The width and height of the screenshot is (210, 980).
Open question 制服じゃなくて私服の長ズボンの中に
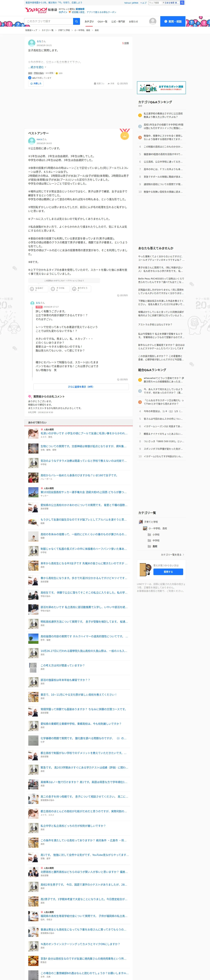pyautogui.click(x=84, y=549)
